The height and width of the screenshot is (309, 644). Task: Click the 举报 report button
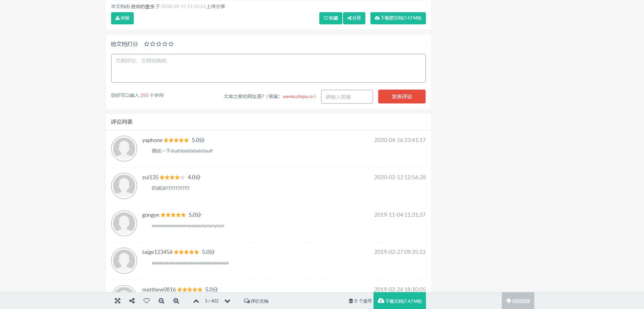pos(122,18)
